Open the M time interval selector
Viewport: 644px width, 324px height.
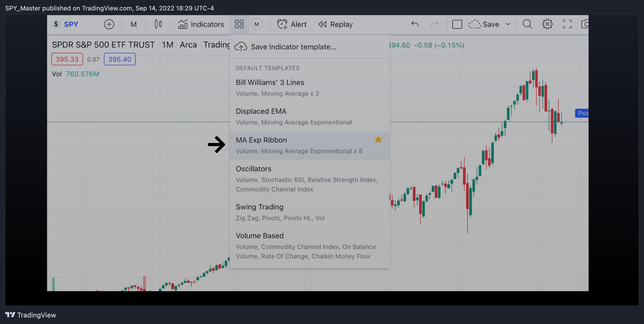click(x=133, y=24)
